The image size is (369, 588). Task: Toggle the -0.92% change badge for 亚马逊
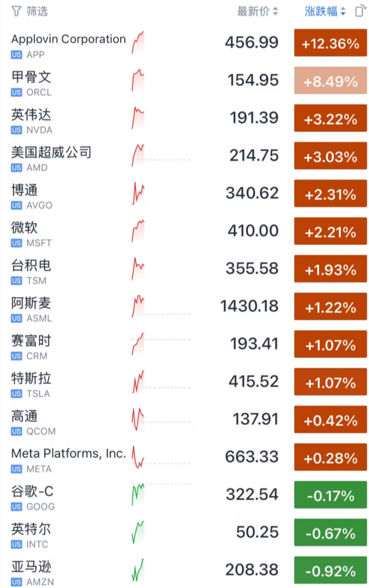click(x=330, y=571)
